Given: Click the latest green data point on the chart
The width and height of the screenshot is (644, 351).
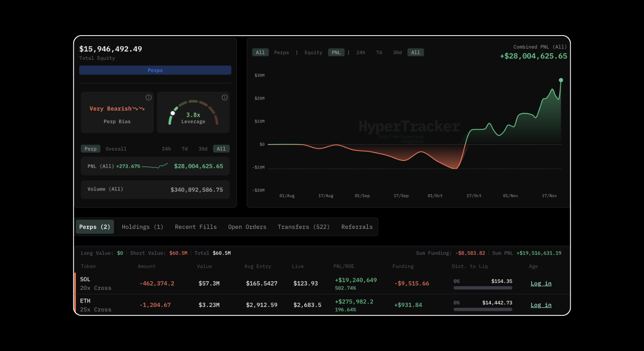Looking at the screenshot, I should [561, 80].
